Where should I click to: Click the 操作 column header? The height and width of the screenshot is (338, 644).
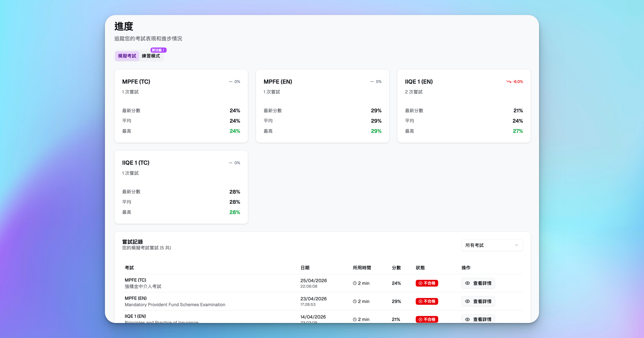coord(466,268)
